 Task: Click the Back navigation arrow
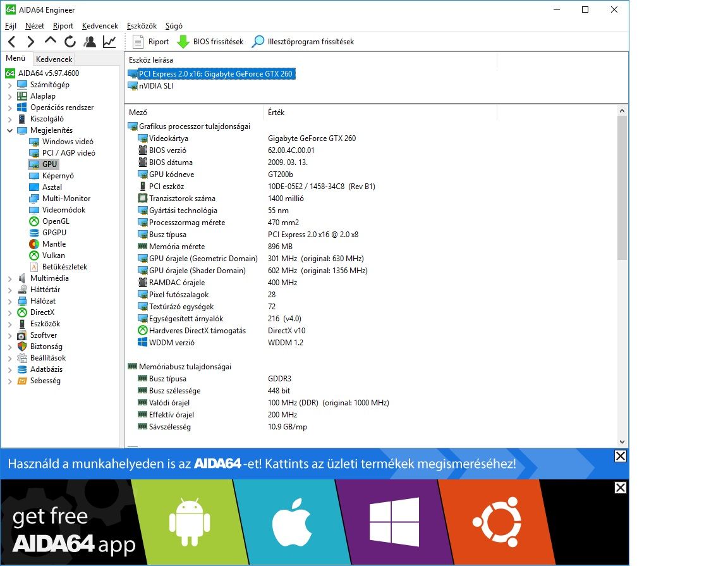[12, 42]
